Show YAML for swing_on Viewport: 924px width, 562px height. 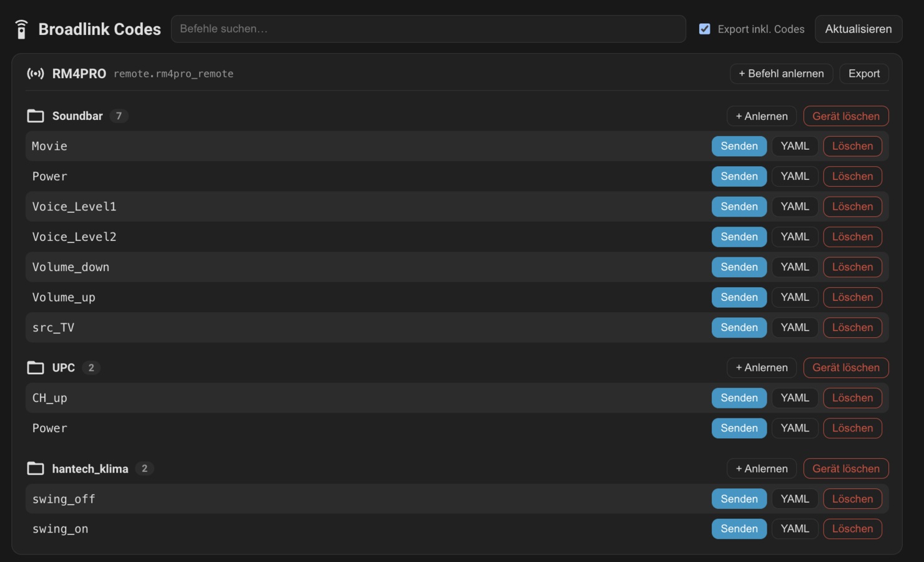point(795,529)
